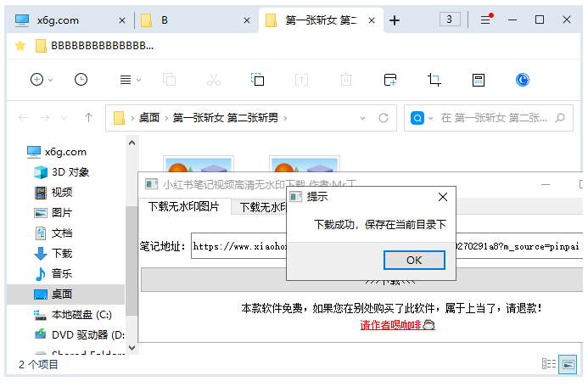
Task: Select 本地磁盘 (C:) in sidebar
Action: click(x=81, y=314)
